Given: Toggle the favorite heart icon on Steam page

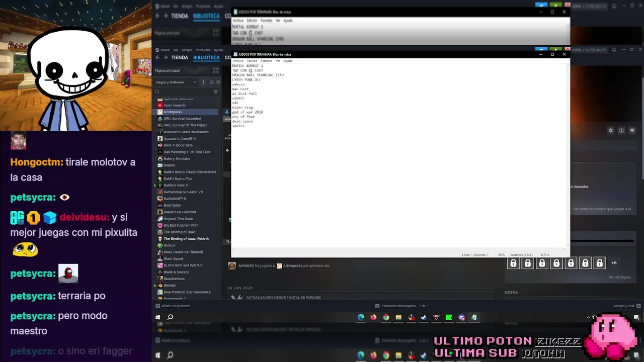Looking at the screenshot, I should 632,131.
